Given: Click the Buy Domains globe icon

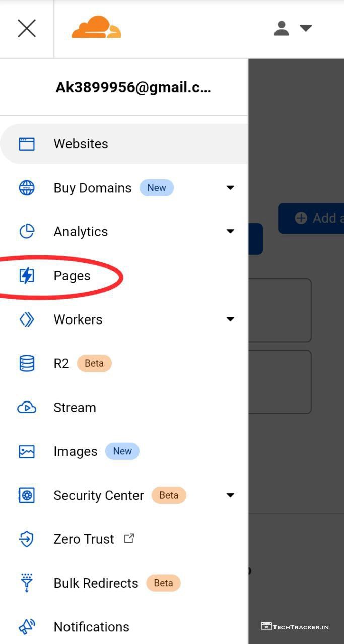Looking at the screenshot, I should coord(27,188).
